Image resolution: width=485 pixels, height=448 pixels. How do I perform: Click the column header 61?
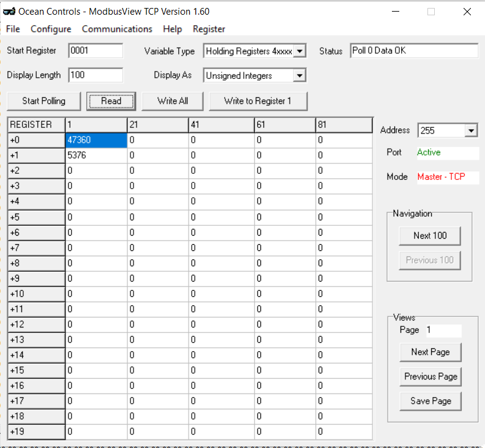click(285, 125)
